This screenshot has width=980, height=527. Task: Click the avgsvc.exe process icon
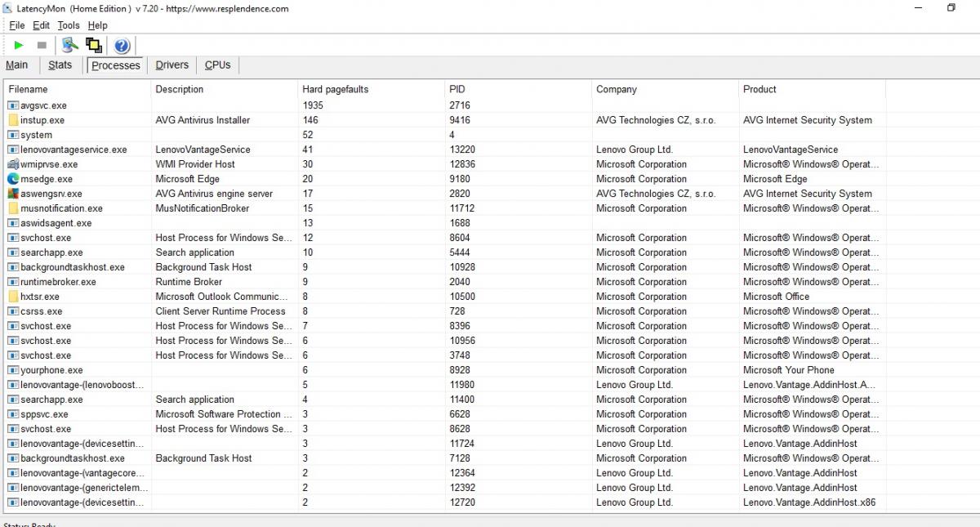tap(13, 105)
